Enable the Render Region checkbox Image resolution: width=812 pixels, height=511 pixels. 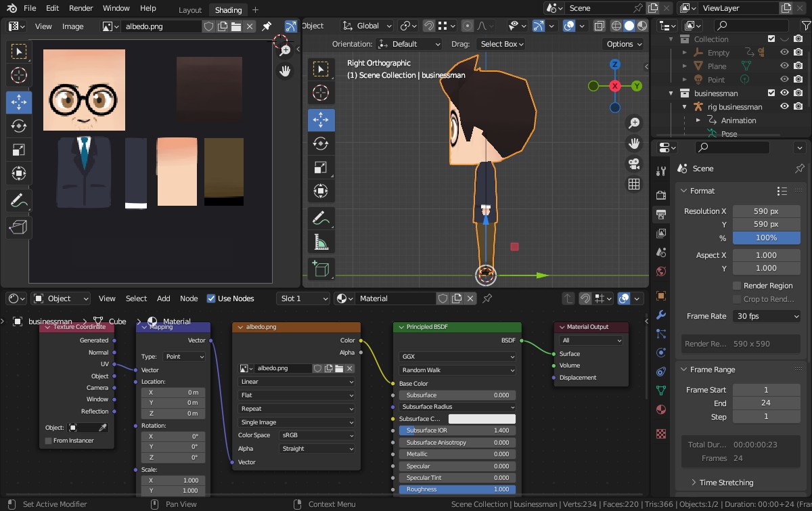point(738,286)
